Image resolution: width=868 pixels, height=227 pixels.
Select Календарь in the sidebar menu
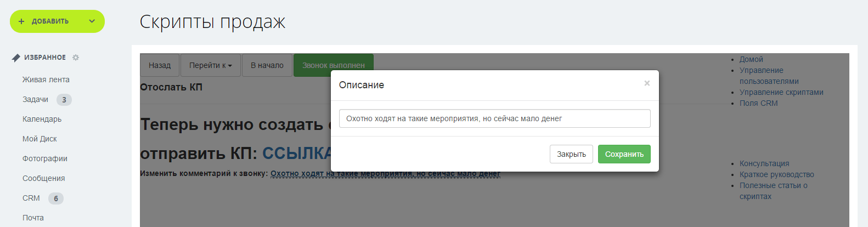coord(42,119)
